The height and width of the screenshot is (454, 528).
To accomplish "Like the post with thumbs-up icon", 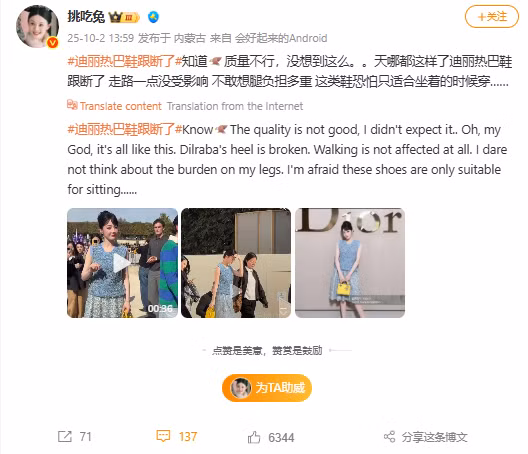I will [x=254, y=437].
